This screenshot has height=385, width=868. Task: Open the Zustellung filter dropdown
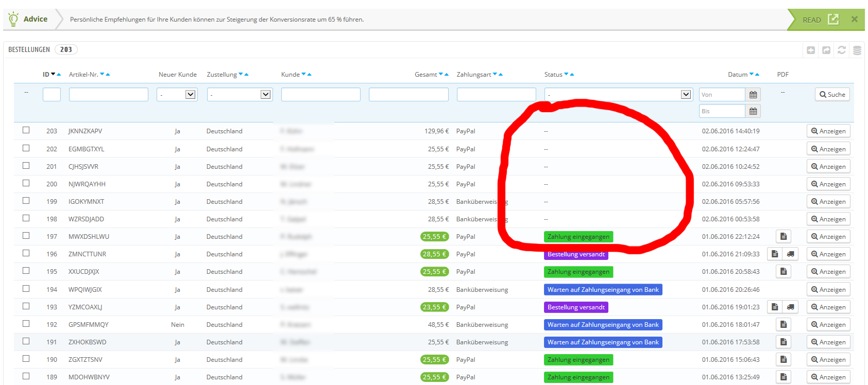click(240, 95)
